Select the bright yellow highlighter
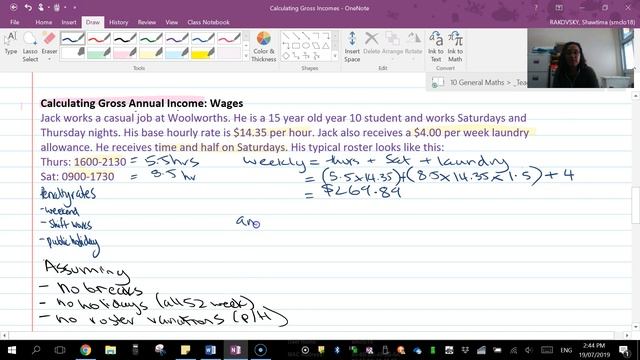The height and width of the screenshot is (360, 640). tap(203, 53)
